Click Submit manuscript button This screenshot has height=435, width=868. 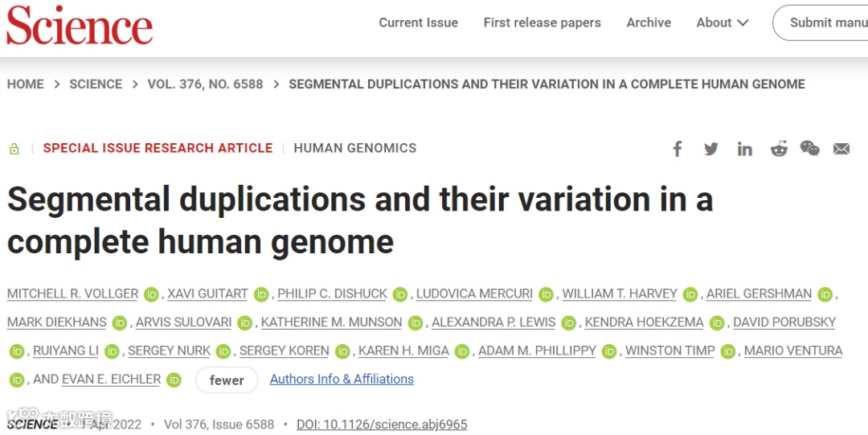tap(824, 23)
